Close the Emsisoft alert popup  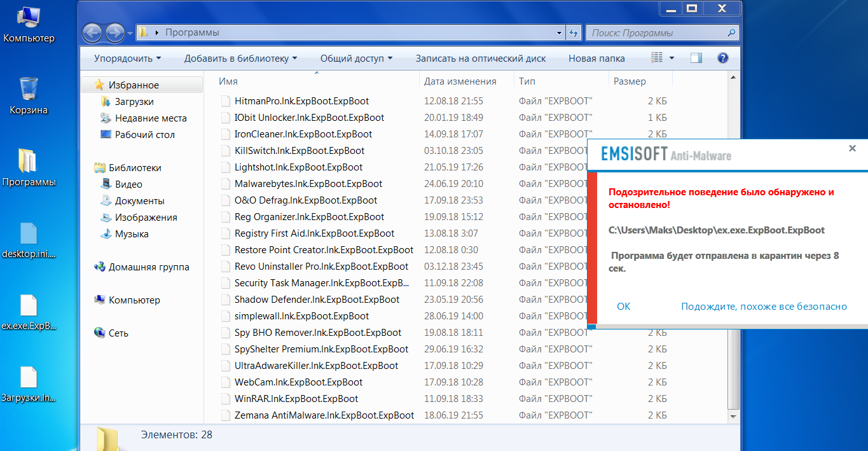852,148
